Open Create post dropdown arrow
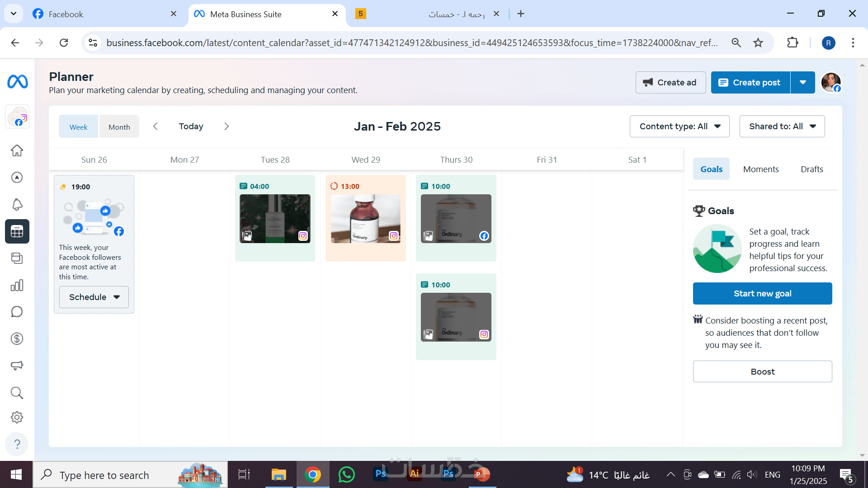This screenshot has height=488, width=868. click(802, 82)
